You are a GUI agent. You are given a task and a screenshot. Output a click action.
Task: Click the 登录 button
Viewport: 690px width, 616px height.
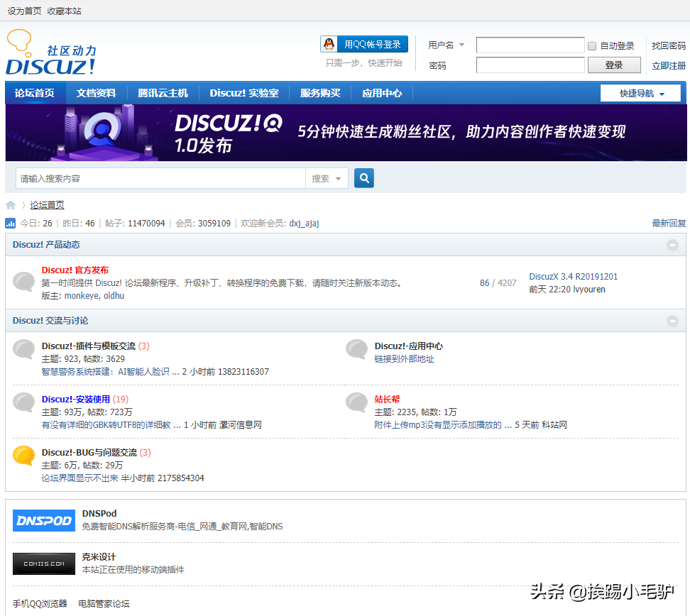(x=614, y=65)
